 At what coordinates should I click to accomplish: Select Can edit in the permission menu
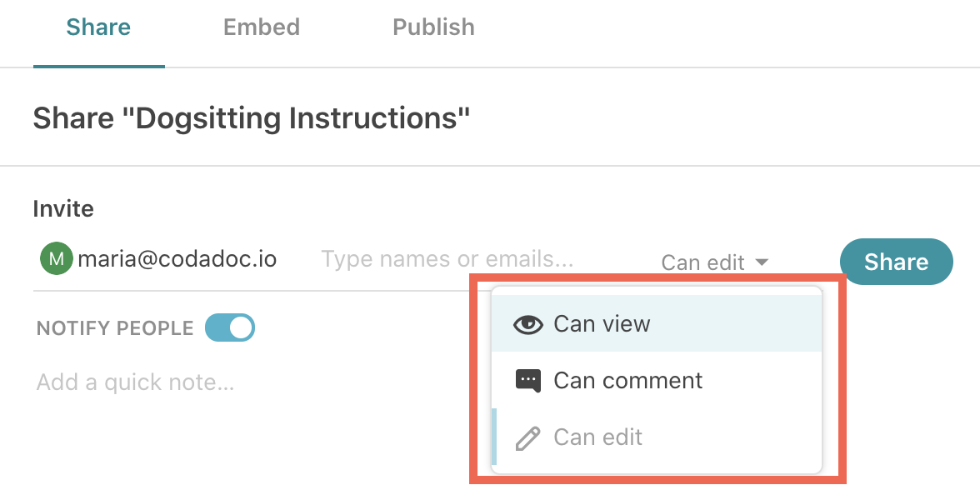[598, 437]
